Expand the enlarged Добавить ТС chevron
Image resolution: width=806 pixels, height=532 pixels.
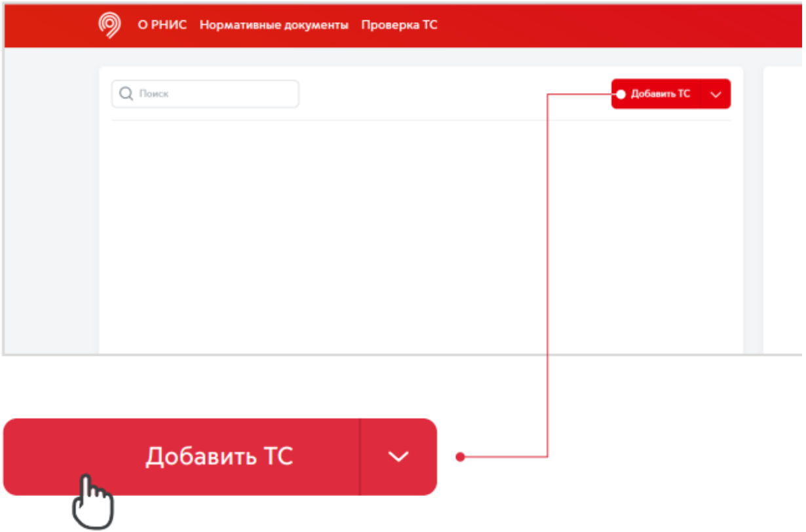[398, 457]
